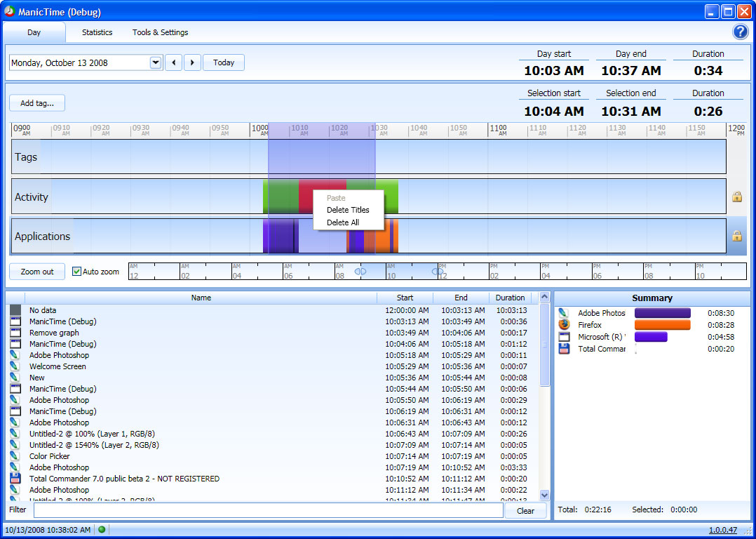
Task: Click the Firefox orange summary bar
Action: click(663, 325)
